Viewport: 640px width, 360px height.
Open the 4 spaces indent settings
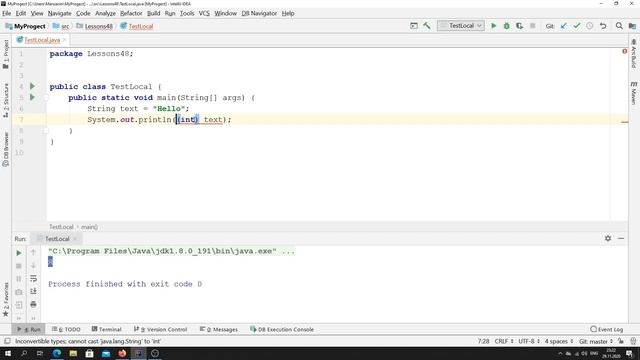pos(559,341)
